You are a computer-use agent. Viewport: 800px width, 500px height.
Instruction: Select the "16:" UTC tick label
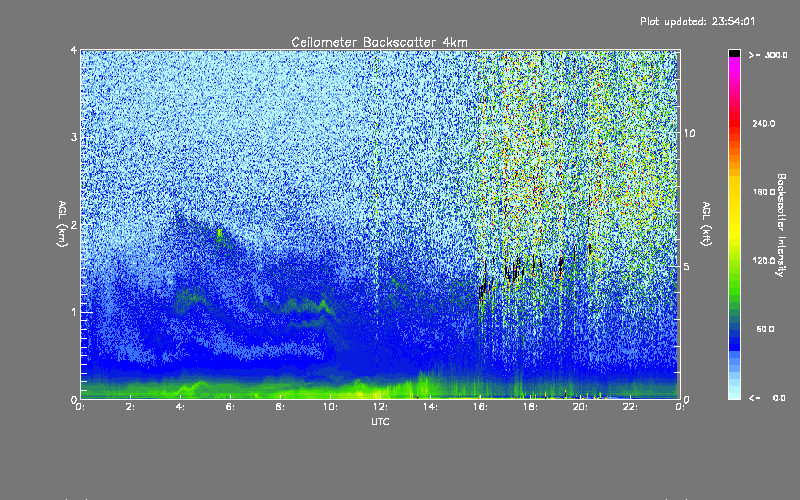click(479, 407)
